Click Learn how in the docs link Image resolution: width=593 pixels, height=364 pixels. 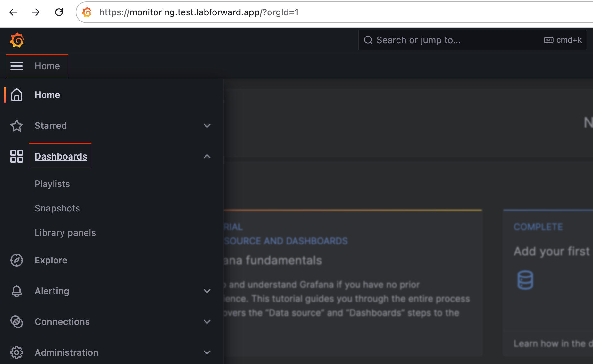553,343
